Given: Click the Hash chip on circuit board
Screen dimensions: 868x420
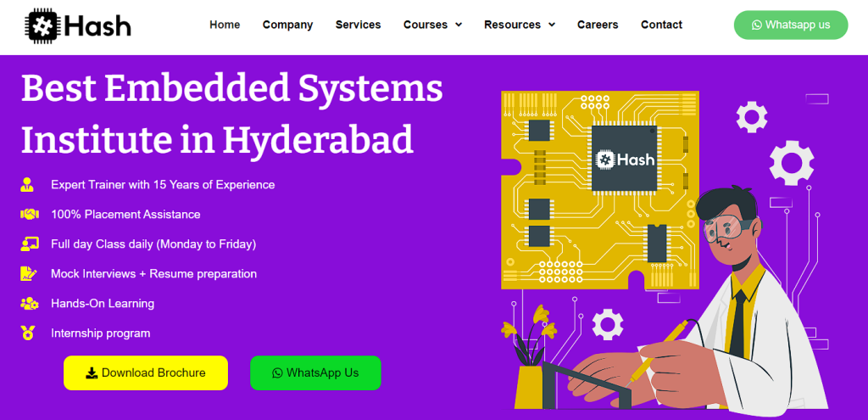Looking at the screenshot, I should point(625,160).
